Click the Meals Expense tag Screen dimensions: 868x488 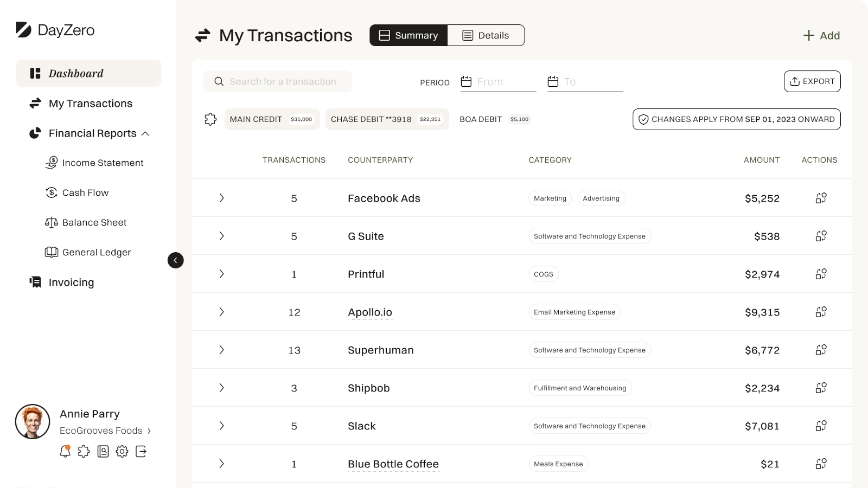(558, 464)
